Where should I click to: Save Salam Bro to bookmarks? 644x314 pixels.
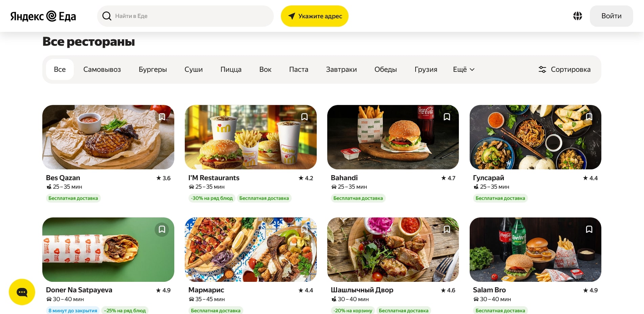click(x=589, y=230)
